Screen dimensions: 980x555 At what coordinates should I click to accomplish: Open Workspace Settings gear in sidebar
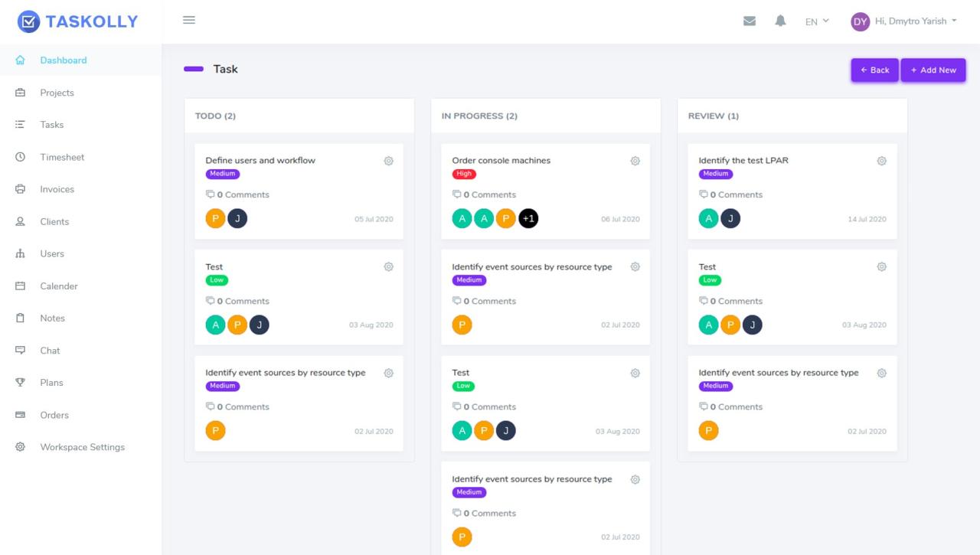pyautogui.click(x=21, y=447)
